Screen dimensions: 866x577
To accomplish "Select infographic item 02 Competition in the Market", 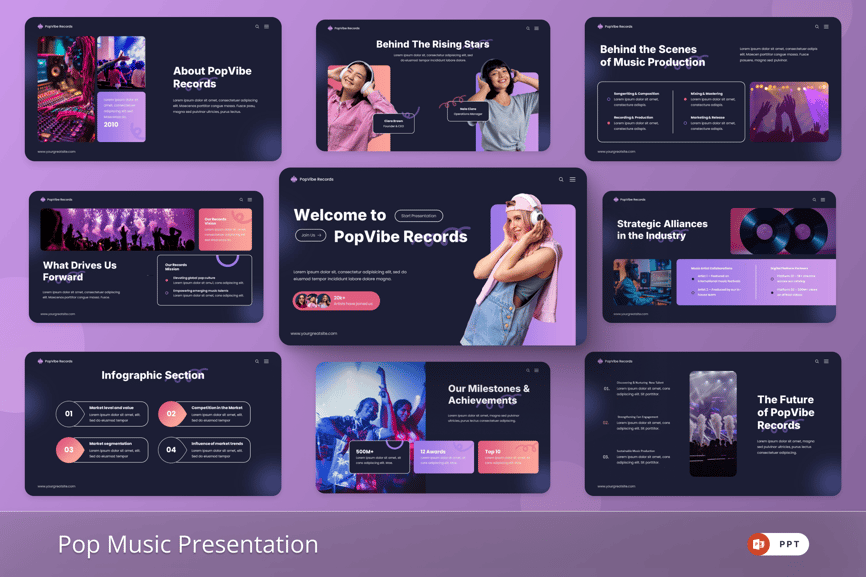I will [x=204, y=413].
